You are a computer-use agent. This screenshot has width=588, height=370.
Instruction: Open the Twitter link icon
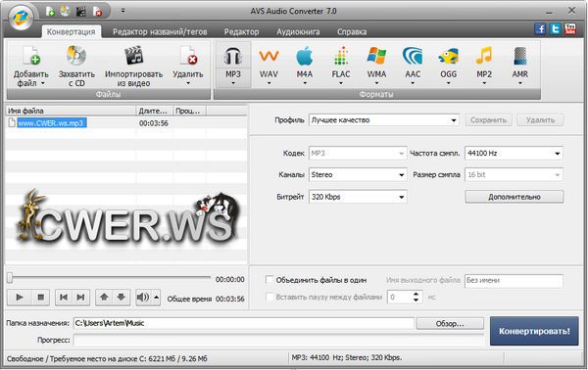click(x=555, y=28)
